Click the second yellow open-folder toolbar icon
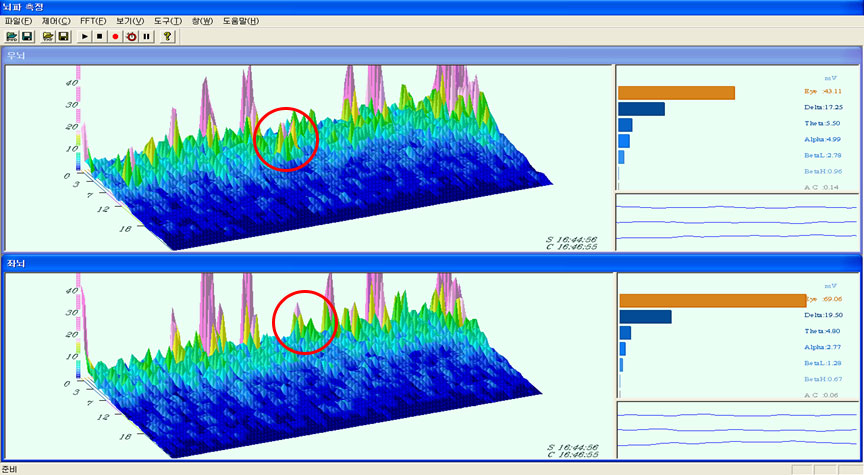The image size is (864, 475). coord(48,36)
